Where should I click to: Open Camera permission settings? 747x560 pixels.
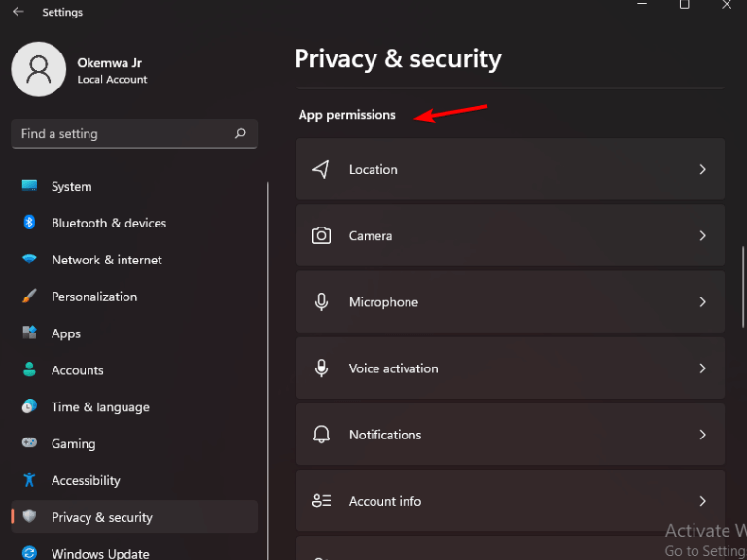pos(511,235)
